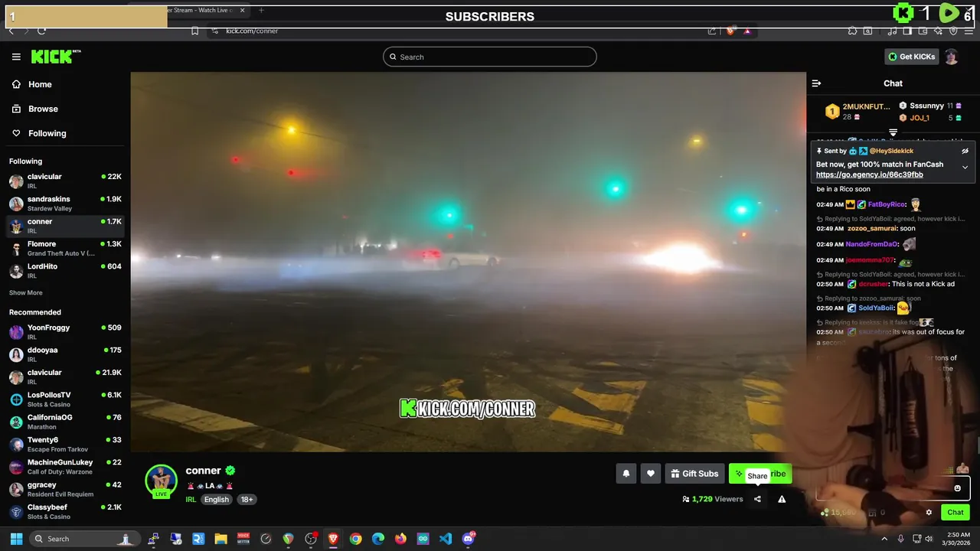The image size is (980, 551).
Task: Click the Share icon under the stream
Action: coord(757,499)
